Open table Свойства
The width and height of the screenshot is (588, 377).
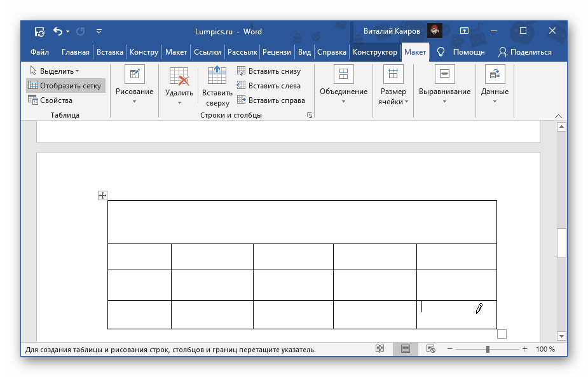(51, 100)
